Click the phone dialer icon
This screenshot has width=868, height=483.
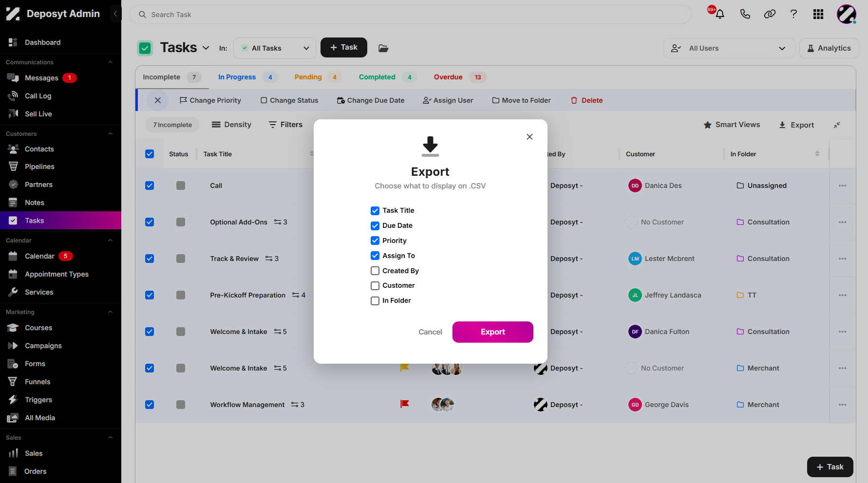(x=745, y=14)
